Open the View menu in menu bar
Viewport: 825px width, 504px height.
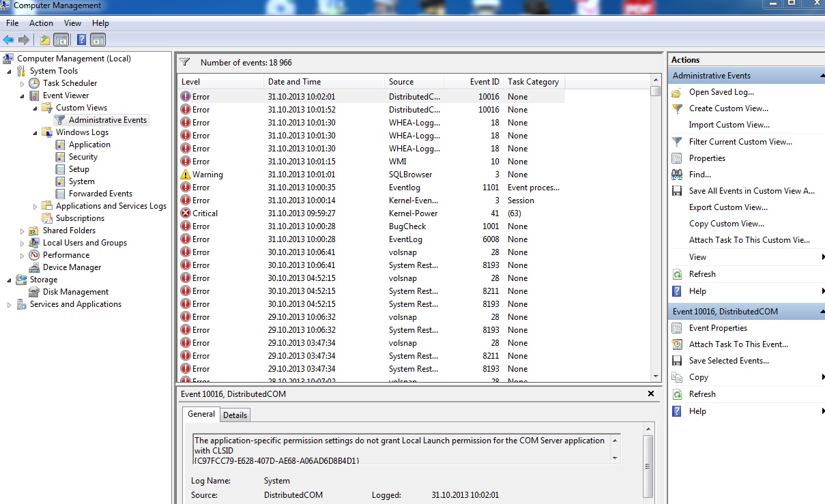pyautogui.click(x=72, y=23)
